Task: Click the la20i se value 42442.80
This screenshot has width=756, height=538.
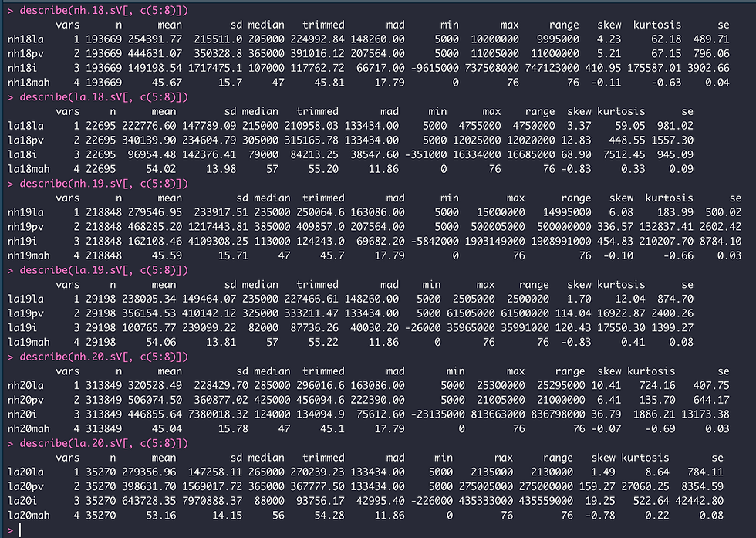Action: tap(700, 501)
